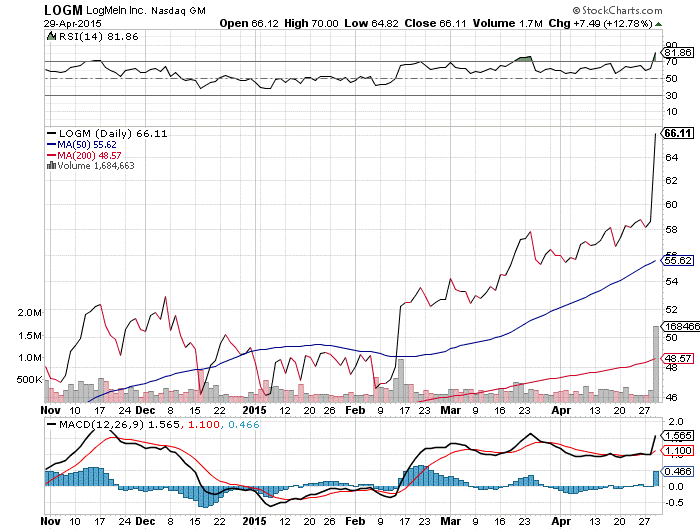Click the Feb label on price axis

(355, 410)
